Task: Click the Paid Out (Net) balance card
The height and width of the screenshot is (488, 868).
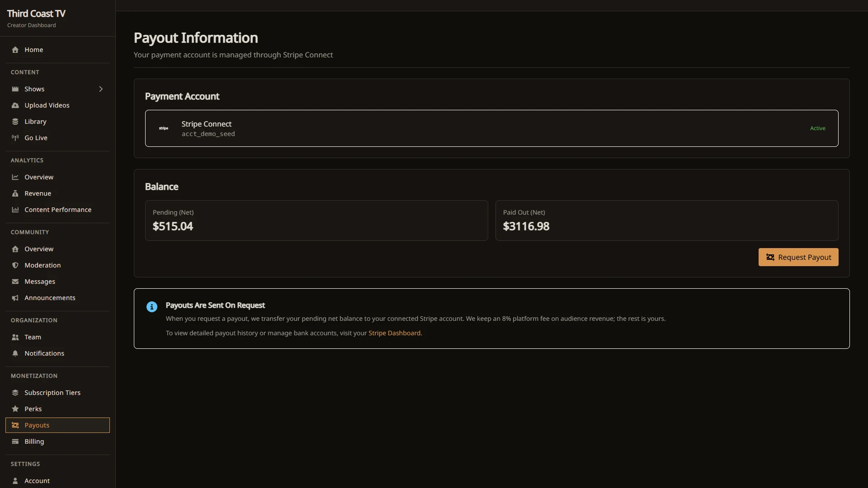Action: pos(667,221)
